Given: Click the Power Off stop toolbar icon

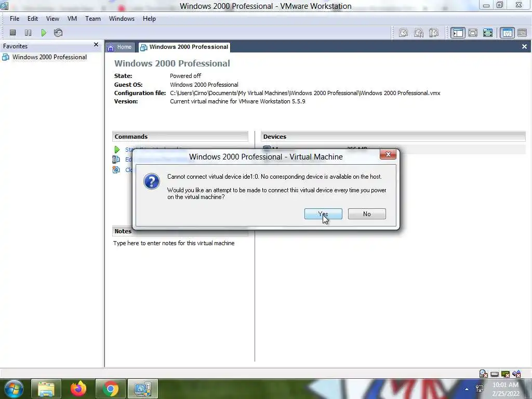Looking at the screenshot, I should click(x=13, y=33).
